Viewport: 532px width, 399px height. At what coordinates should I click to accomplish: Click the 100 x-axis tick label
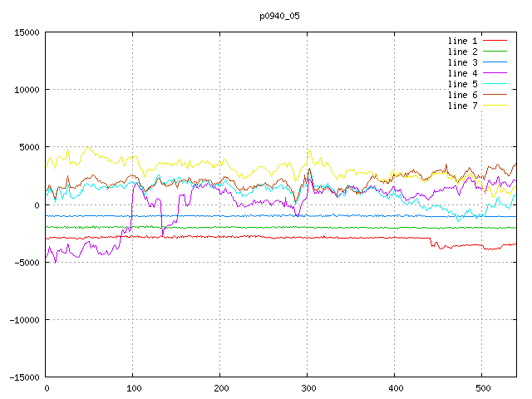133,388
